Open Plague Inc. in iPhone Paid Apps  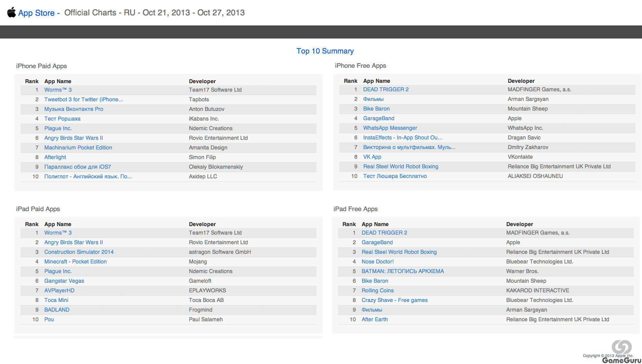[58, 128]
